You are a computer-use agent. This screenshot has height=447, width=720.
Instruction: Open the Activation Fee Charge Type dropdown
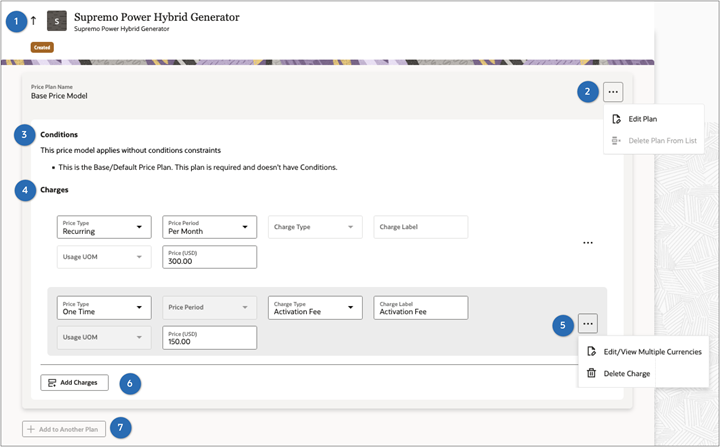pyautogui.click(x=351, y=308)
